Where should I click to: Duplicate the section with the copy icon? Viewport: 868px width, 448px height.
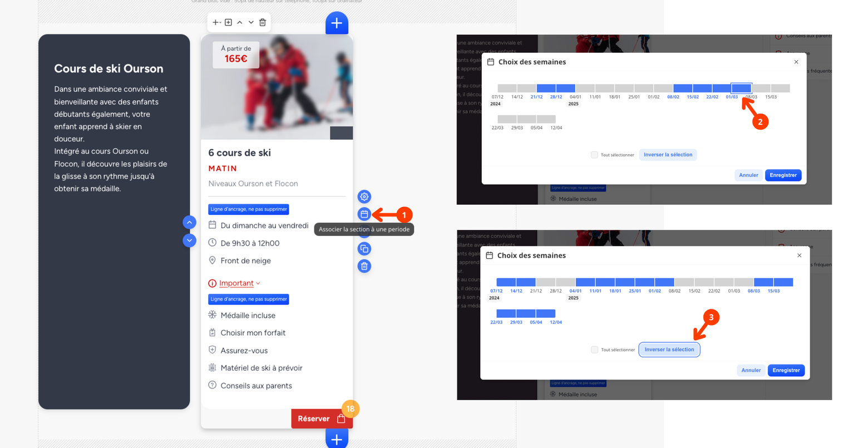coord(364,249)
